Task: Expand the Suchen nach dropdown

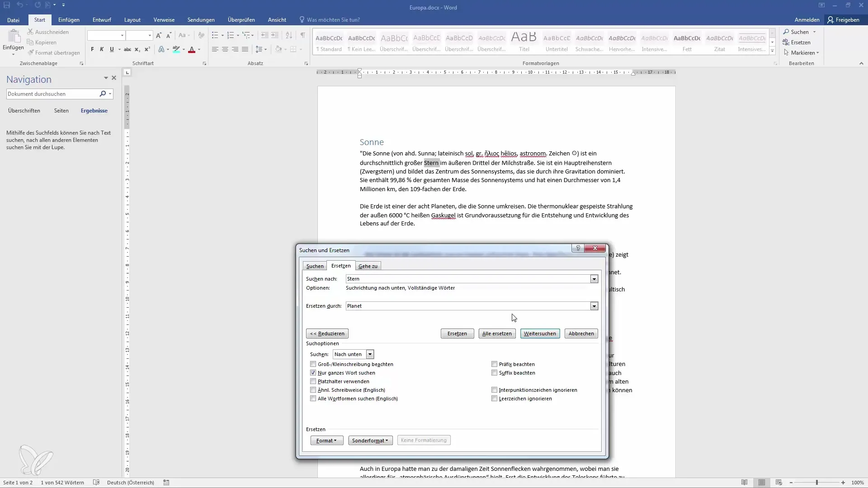Action: (x=594, y=279)
